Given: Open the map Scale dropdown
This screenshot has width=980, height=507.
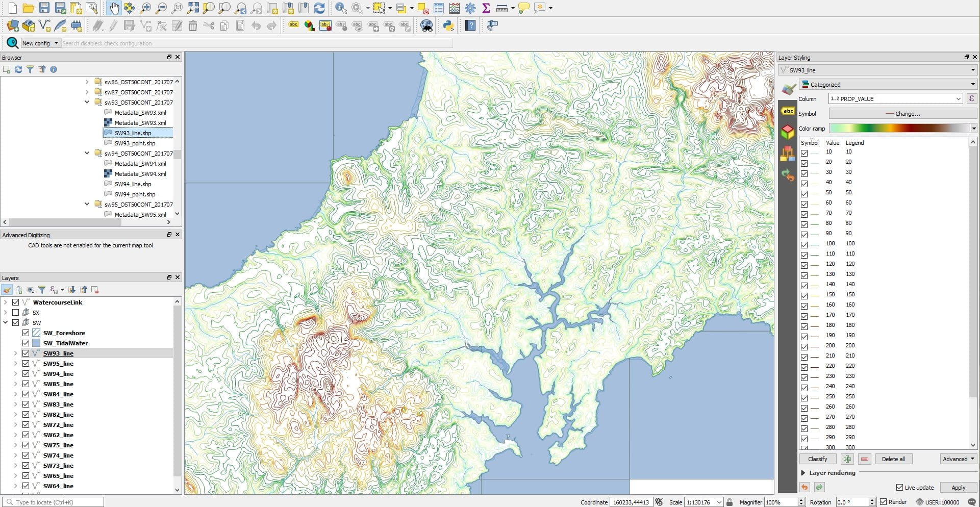Looking at the screenshot, I should tap(719, 502).
